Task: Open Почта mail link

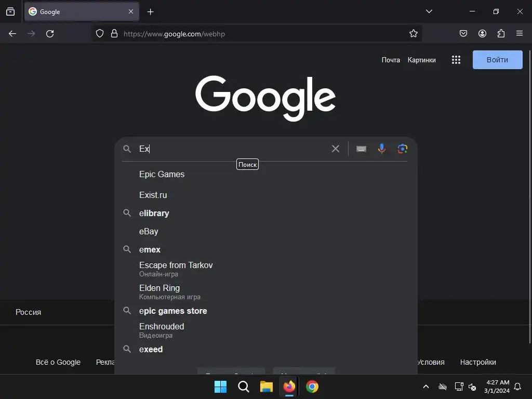Action: coord(391,60)
